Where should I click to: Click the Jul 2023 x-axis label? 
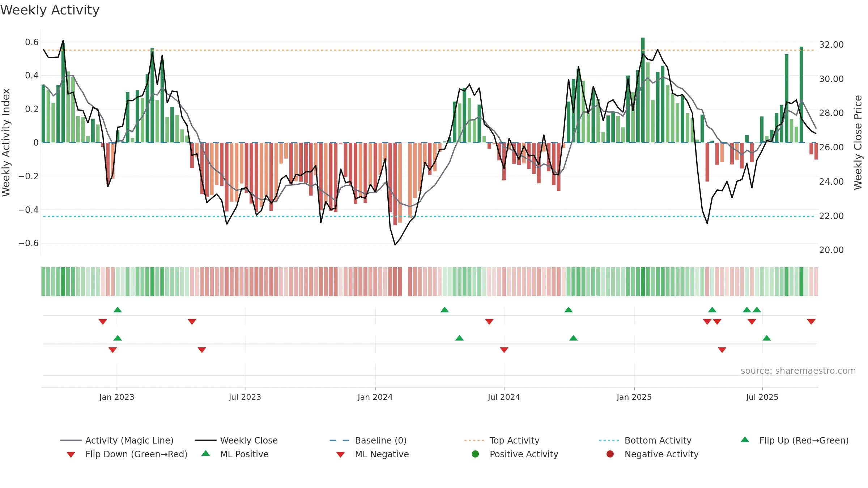(245, 397)
